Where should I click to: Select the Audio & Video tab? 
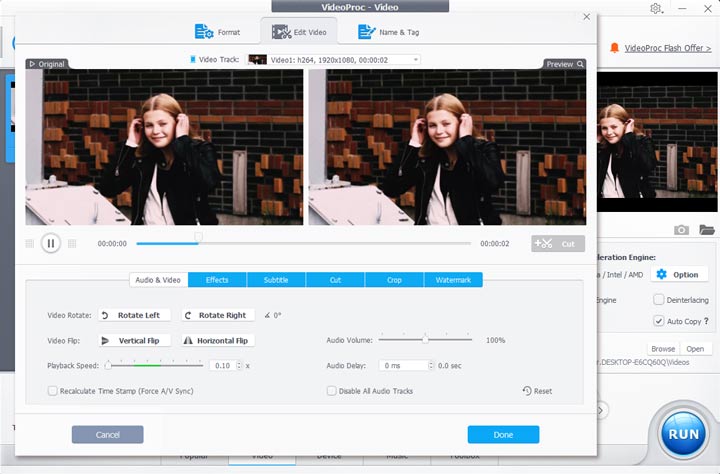[158, 280]
